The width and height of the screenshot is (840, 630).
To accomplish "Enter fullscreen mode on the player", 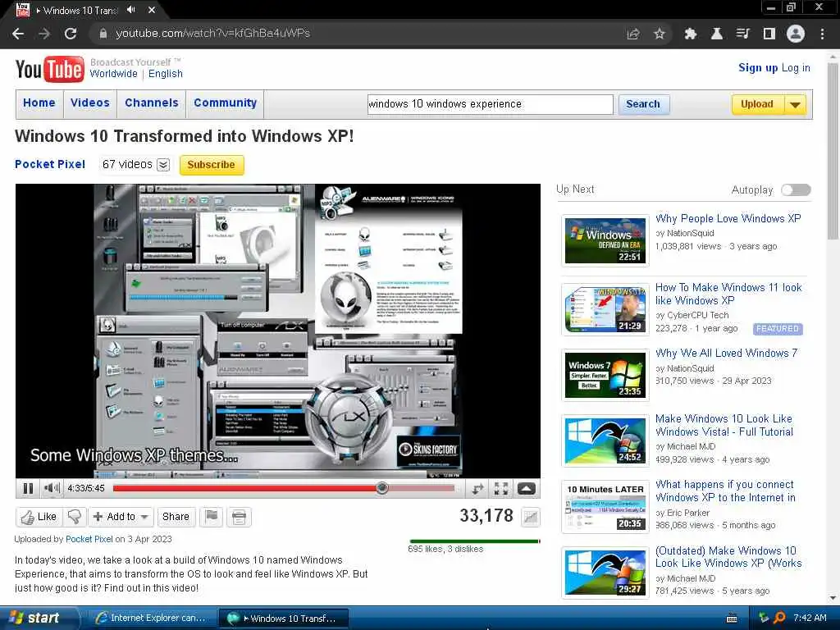I will [x=501, y=489].
